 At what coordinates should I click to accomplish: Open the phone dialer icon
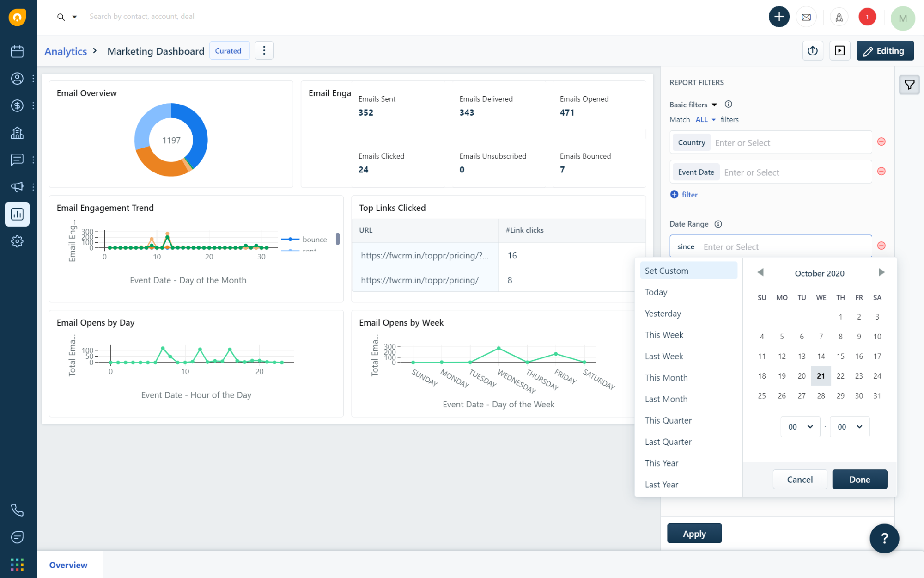[17, 510]
